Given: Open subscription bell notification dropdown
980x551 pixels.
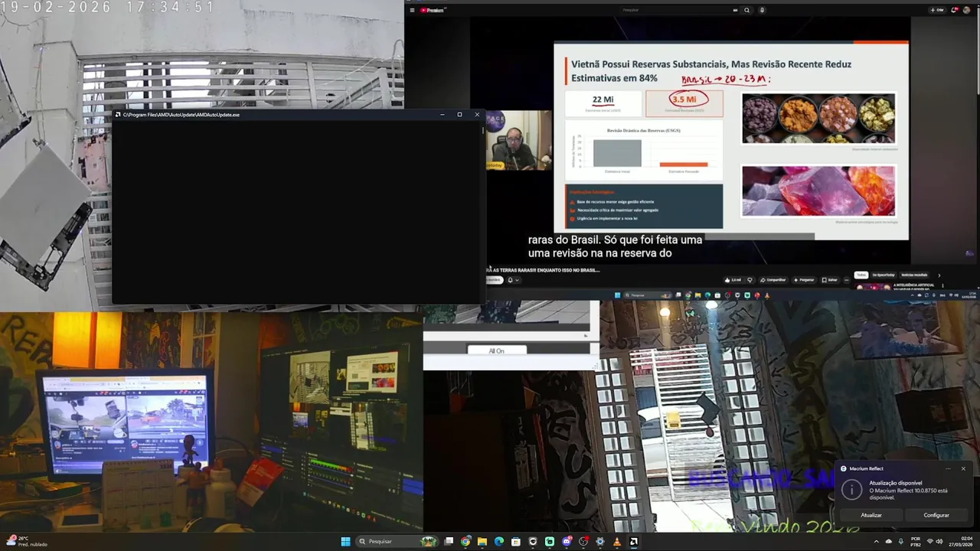Looking at the screenshot, I should [x=512, y=280].
